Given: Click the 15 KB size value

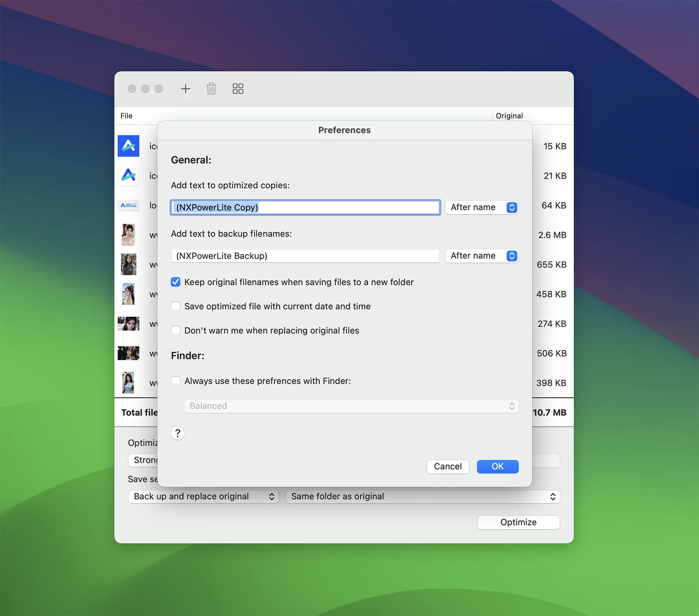Looking at the screenshot, I should (x=555, y=146).
